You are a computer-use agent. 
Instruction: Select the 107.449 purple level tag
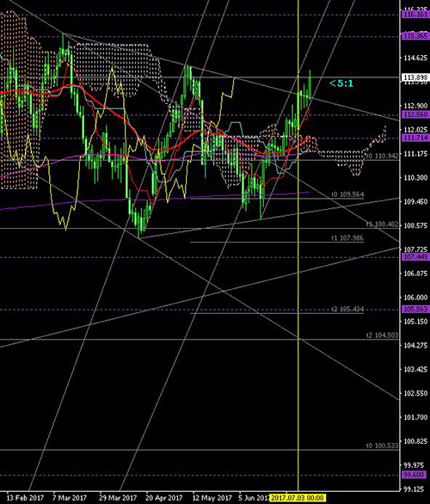point(415,257)
